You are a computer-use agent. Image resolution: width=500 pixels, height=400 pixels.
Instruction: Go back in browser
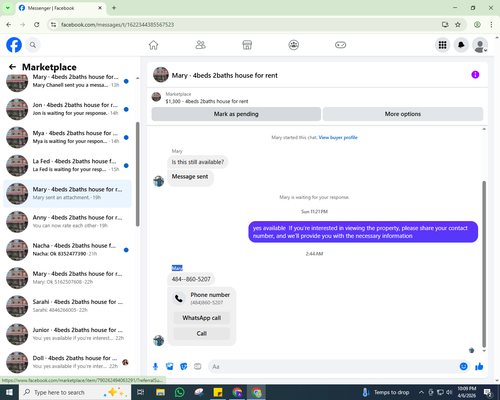tap(9, 25)
